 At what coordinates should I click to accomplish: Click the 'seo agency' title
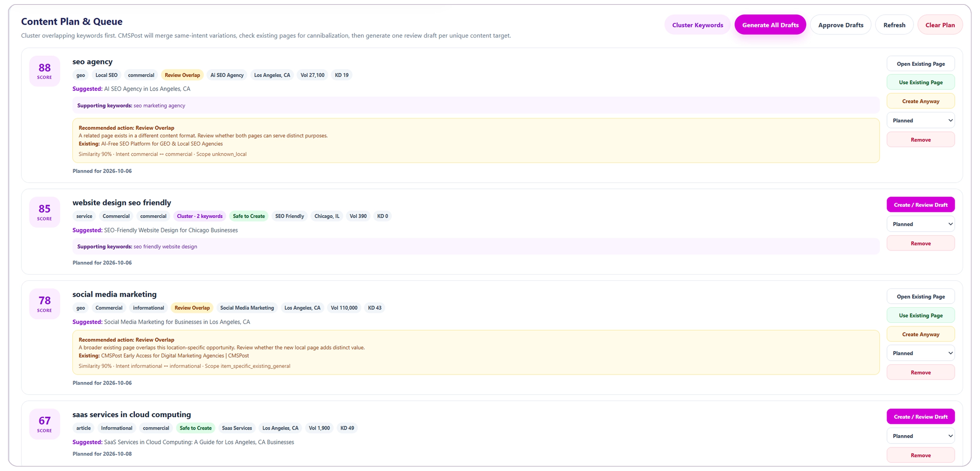click(x=93, y=62)
